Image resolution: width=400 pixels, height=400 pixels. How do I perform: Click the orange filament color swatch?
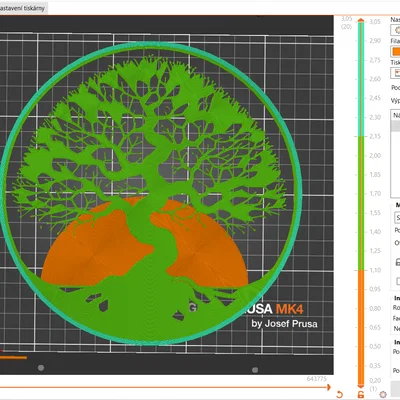click(396, 51)
